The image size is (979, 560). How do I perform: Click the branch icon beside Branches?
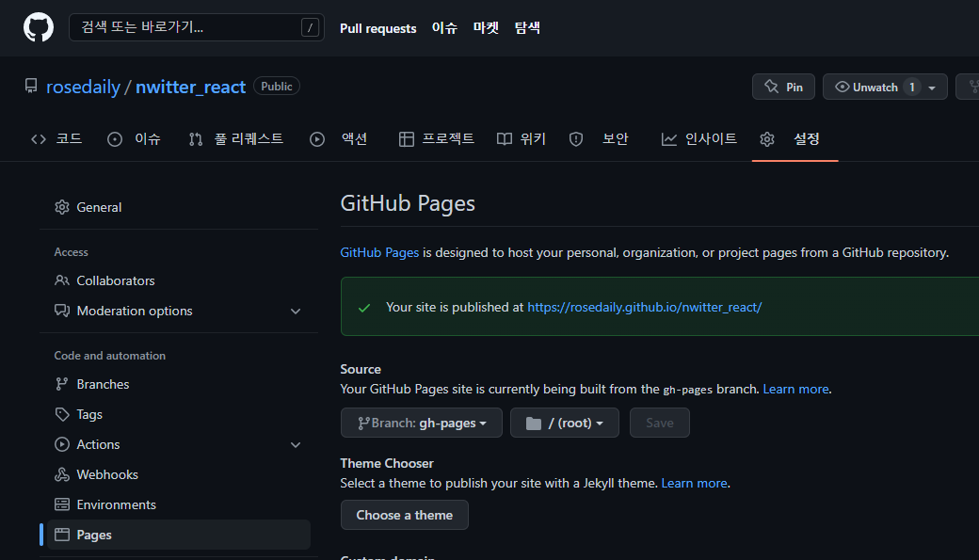tap(62, 385)
